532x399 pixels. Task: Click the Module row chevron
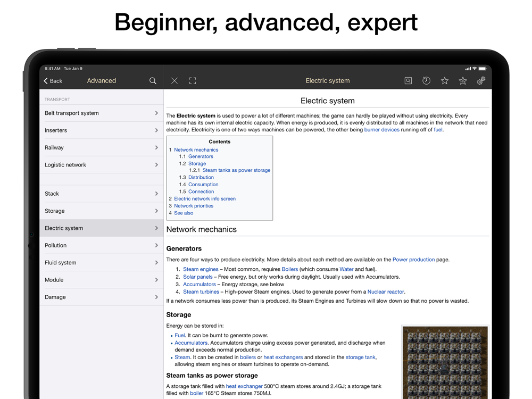click(x=156, y=280)
